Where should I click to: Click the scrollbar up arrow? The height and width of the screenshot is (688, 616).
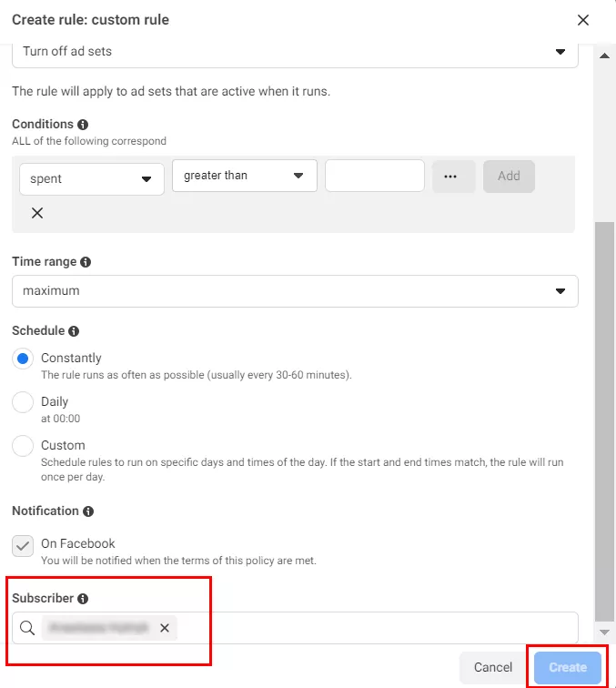coord(604,56)
